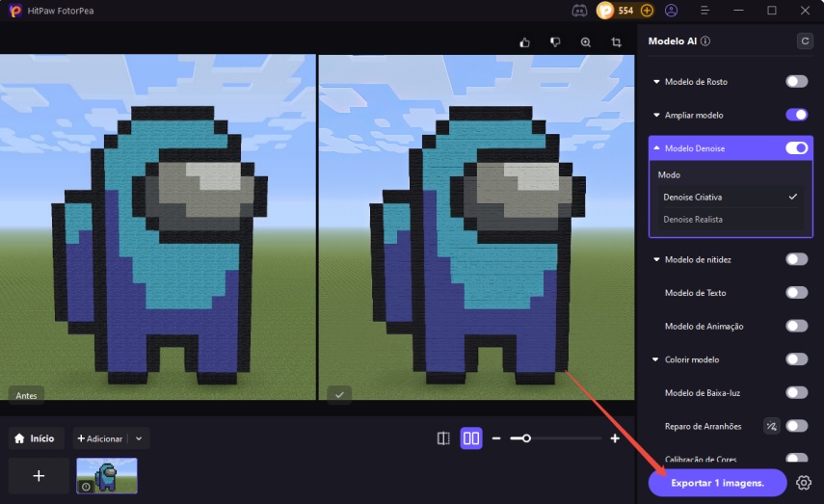This screenshot has height=504, width=824.
Task: Click the HitPaw FotorPea logo
Action: (14, 11)
